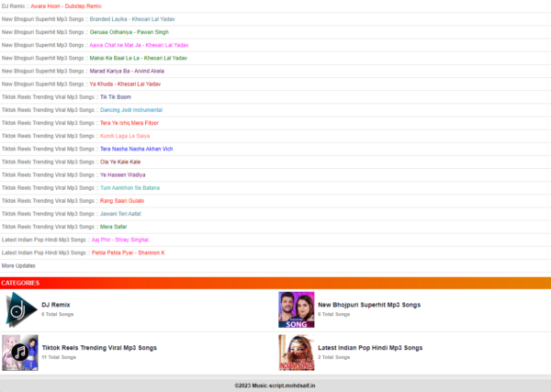
Task: Open the Bhojpuri Song category thumbnail
Action: click(297, 309)
